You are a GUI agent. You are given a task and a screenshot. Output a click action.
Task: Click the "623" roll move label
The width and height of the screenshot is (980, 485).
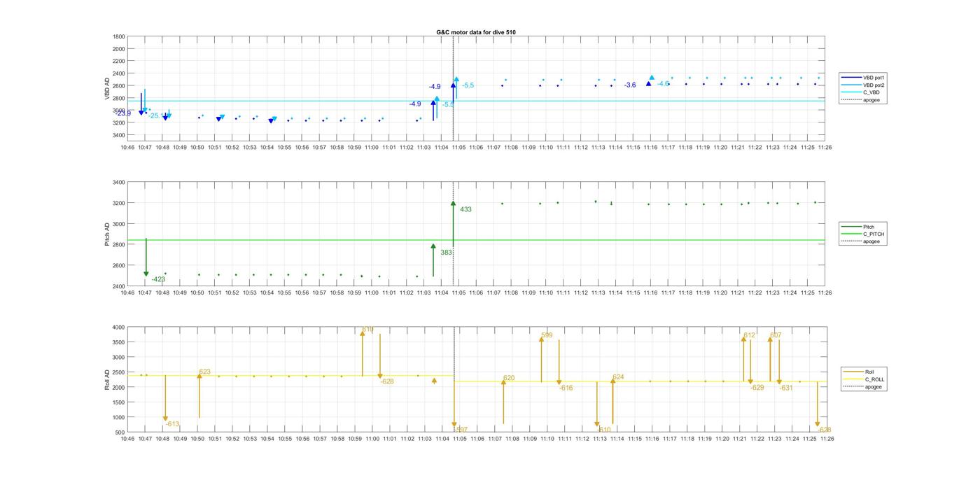pos(204,372)
